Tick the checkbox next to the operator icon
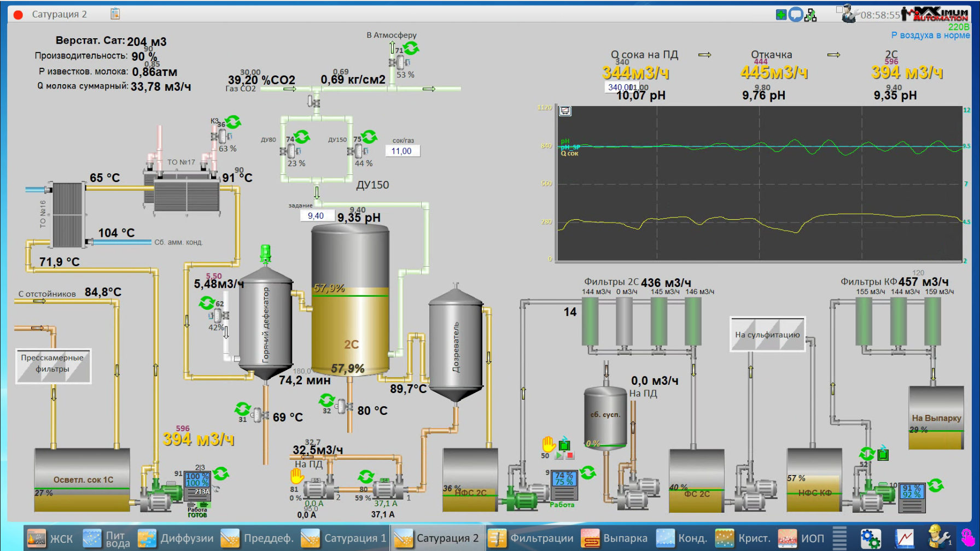 [x=839, y=9]
